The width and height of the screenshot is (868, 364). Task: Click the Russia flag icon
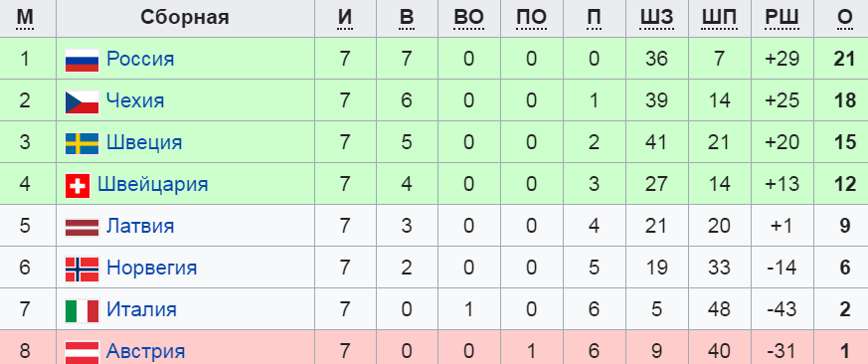pos(82,60)
